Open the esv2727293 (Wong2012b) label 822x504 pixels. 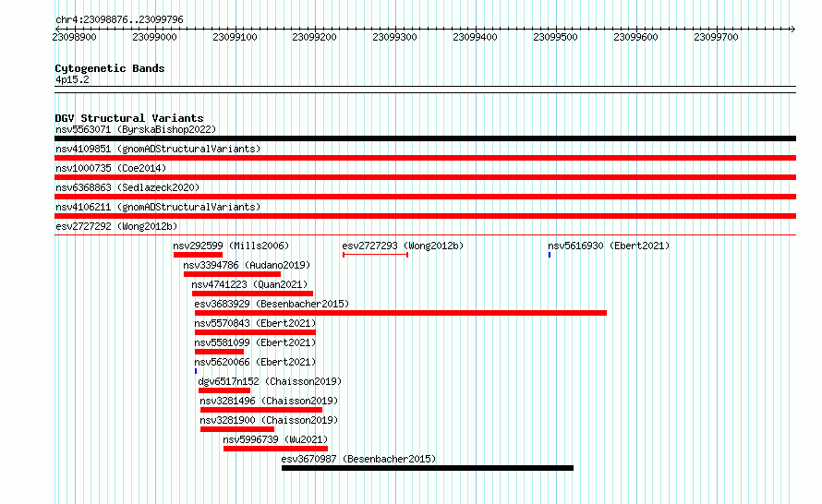coord(403,246)
